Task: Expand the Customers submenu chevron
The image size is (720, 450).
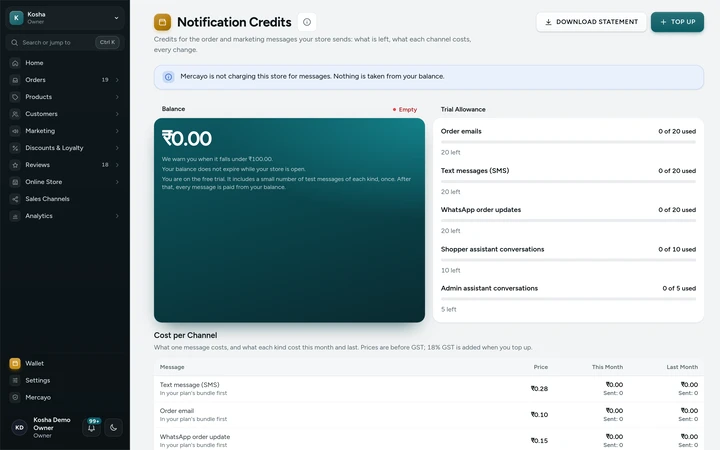Action: (x=117, y=114)
